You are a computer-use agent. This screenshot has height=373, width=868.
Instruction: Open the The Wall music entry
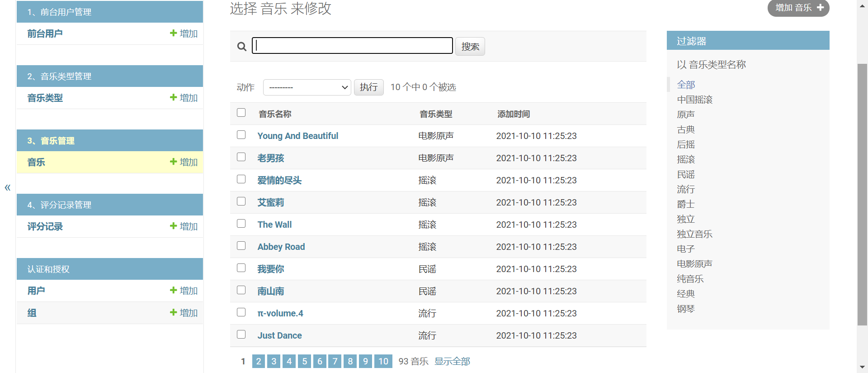pyautogui.click(x=274, y=225)
